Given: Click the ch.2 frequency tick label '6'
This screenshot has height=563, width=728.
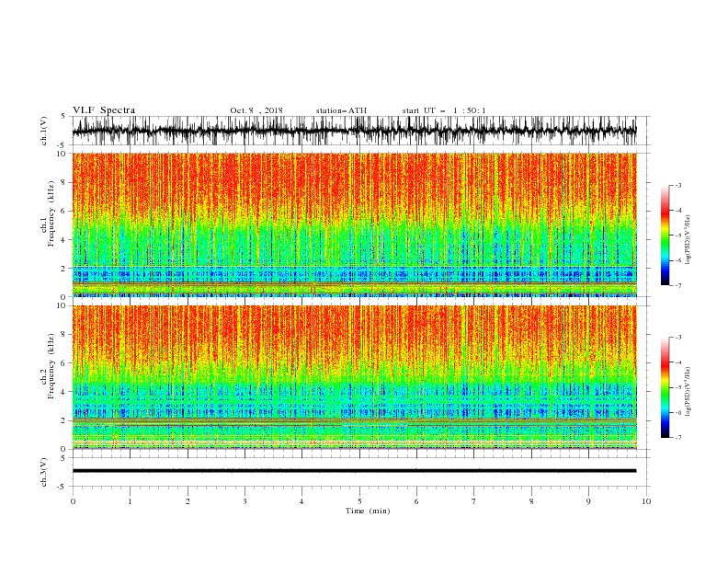Looking at the screenshot, I should (64, 363).
